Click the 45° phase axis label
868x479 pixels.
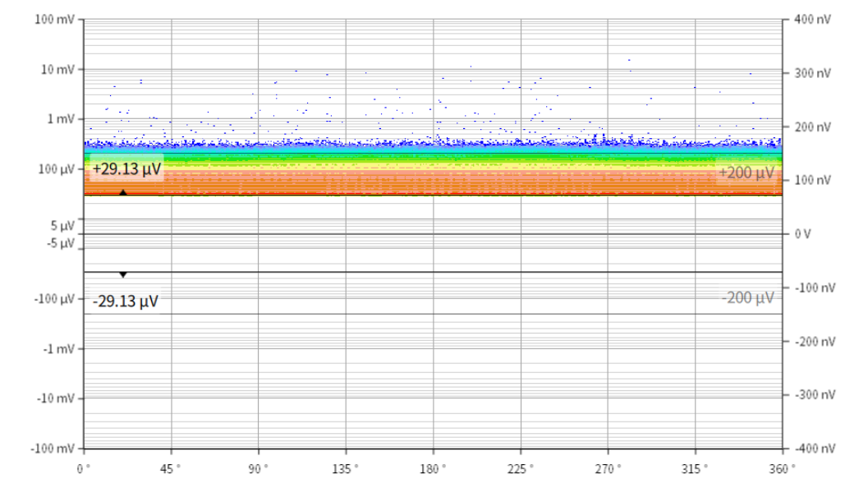pyautogui.click(x=171, y=467)
